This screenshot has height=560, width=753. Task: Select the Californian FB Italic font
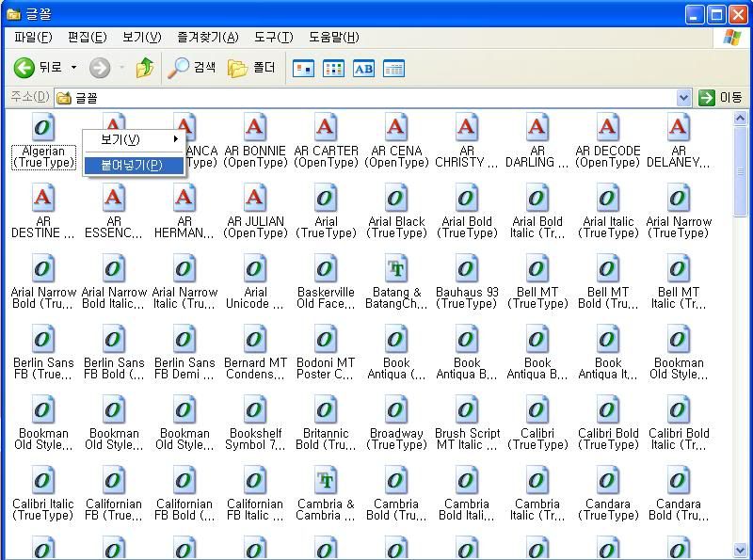(255, 494)
